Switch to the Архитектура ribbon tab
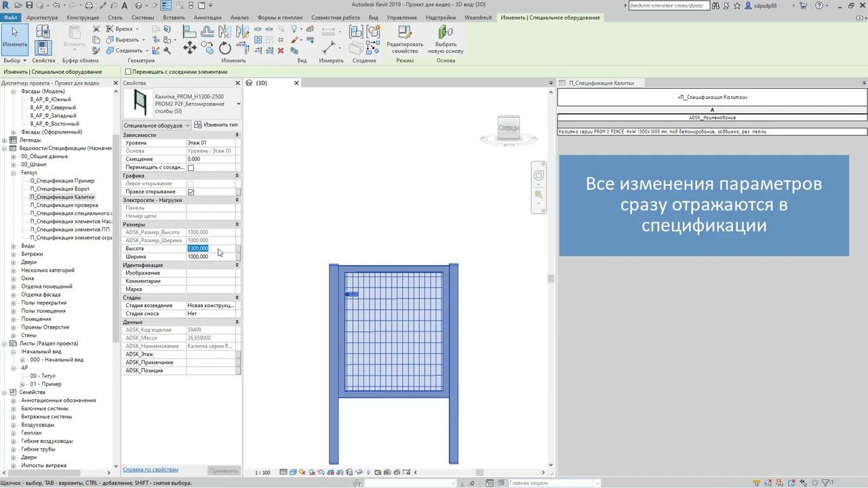Image resolution: width=868 pixels, height=488 pixels. coord(42,18)
